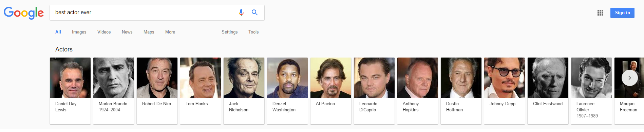Switch to the Videos tab
The width and height of the screenshot is (644, 132).
pyautogui.click(x=104, y=32)
